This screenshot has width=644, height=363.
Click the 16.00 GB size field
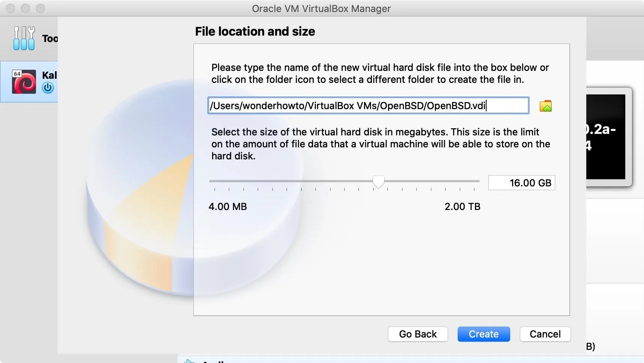pos(521,183)
